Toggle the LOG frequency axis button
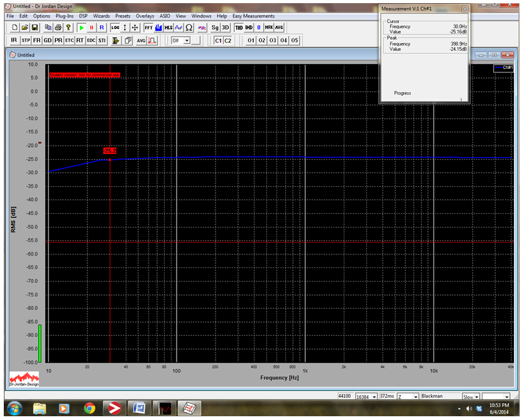Viewport: 524px width, 420px height. click(115, 28)
